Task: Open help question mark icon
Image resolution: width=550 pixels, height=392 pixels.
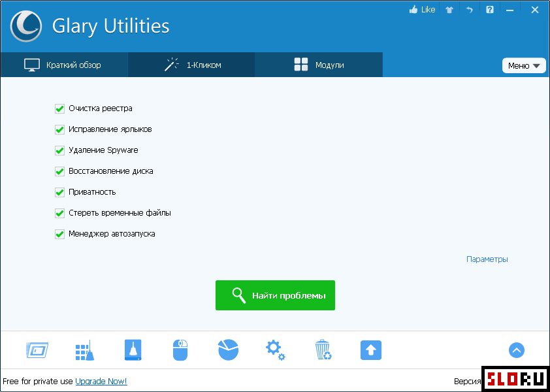Action: coord(490,10)
